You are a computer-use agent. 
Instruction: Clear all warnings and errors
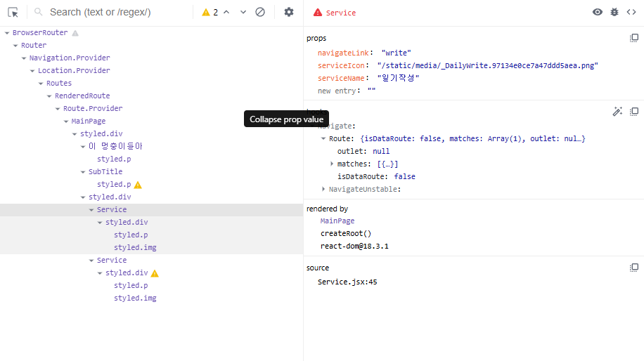tap(260, 13)
